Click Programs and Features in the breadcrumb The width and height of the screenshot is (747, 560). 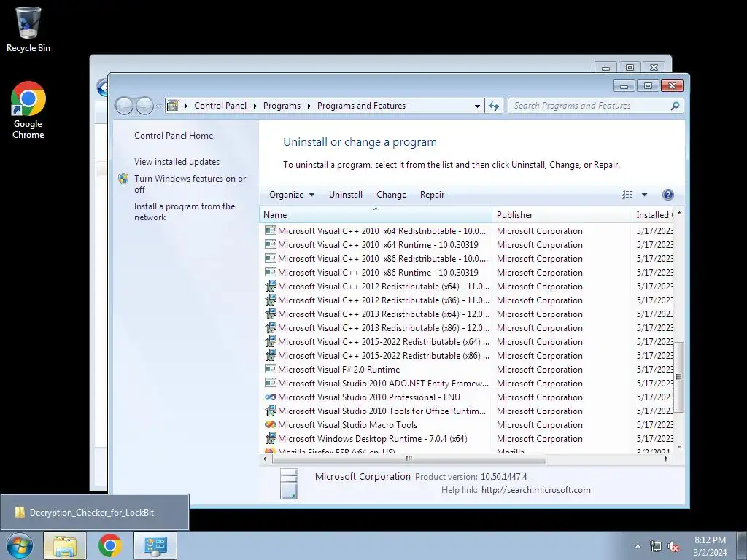point(361,106)
